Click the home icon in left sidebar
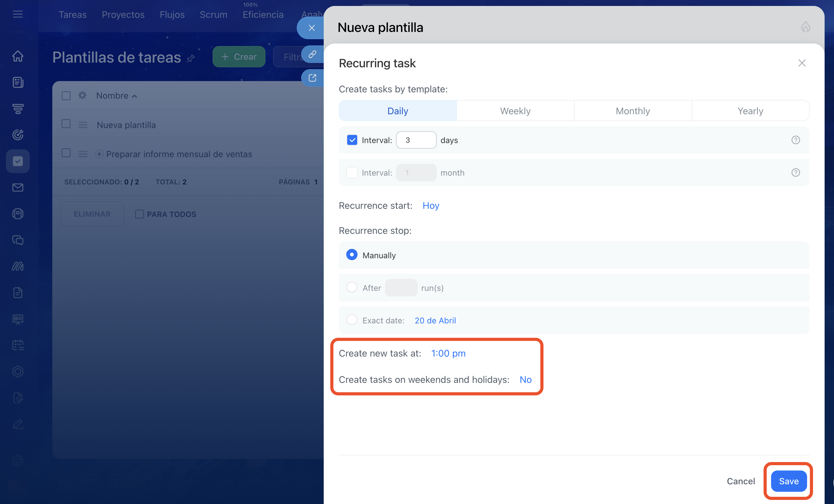The height and width of the screenshot is (504, 834). pyautogui.click(x=18, y=56)
